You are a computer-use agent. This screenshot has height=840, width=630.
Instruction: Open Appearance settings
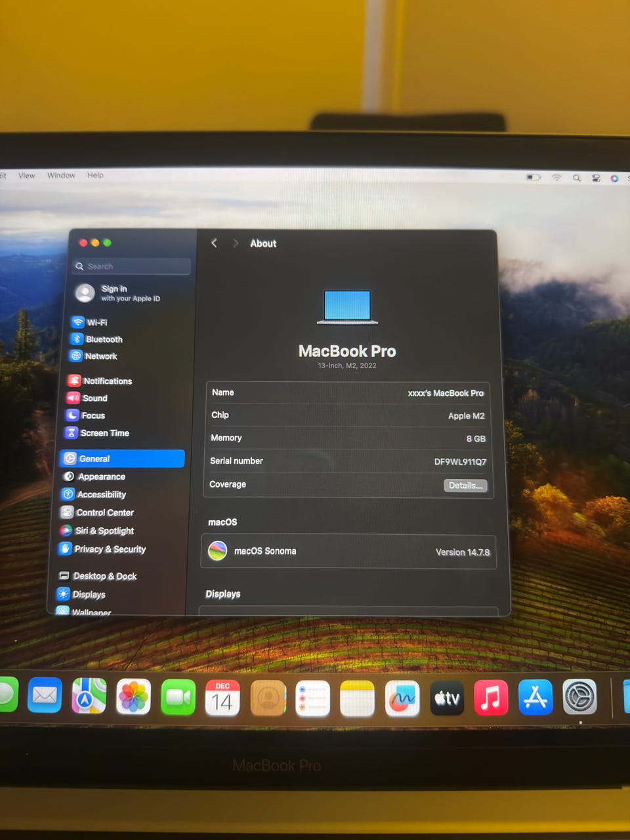[x=94, y=476]
